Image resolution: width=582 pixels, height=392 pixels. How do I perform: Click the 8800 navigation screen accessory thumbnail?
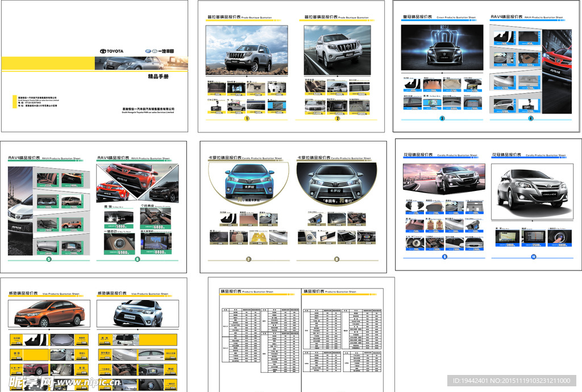pos(156,244)
